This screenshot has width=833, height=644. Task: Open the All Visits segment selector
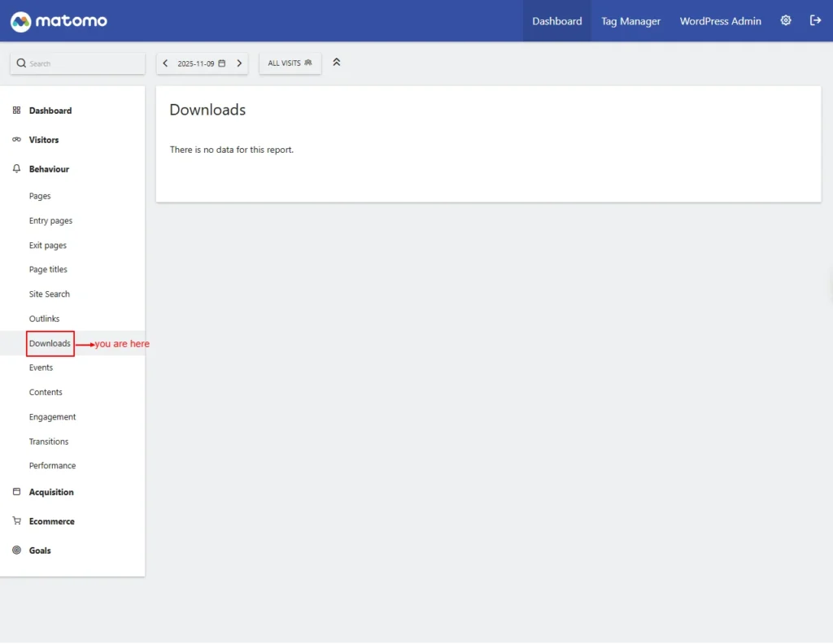click(290, 63)
